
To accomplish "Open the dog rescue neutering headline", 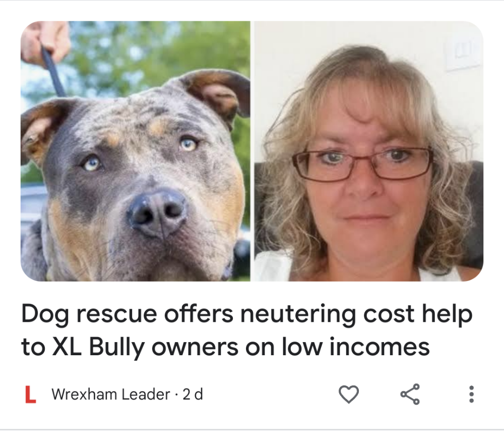I will tap(247, 330).
